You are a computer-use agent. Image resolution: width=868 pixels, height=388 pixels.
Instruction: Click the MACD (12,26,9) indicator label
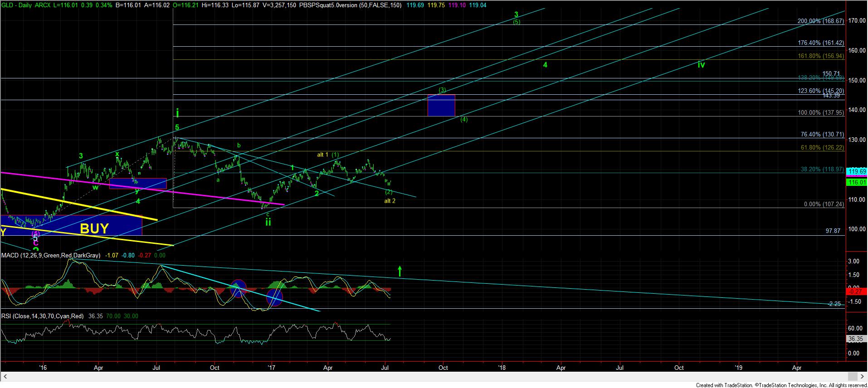tap(50, 256)
